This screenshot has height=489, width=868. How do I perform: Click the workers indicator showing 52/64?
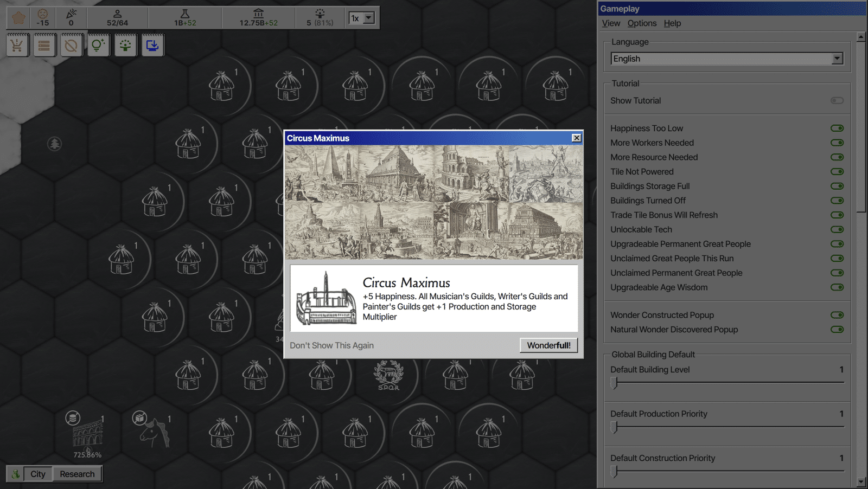117,17
